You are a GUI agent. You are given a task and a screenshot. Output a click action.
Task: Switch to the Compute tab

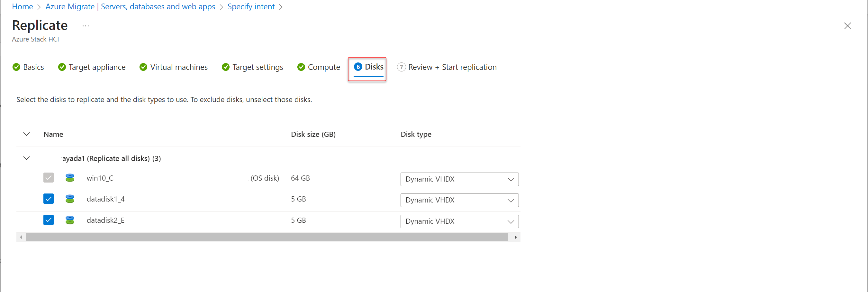point(318,67)
